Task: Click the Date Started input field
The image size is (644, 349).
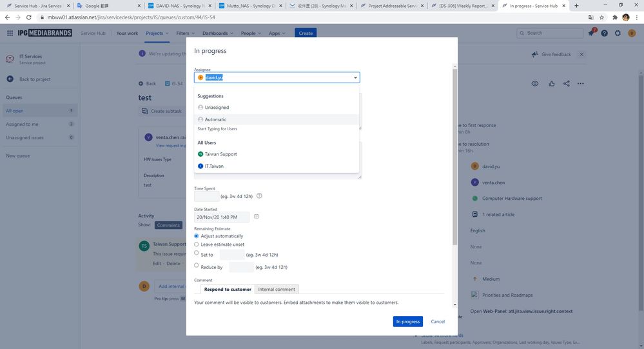Action: pos(222,217)
